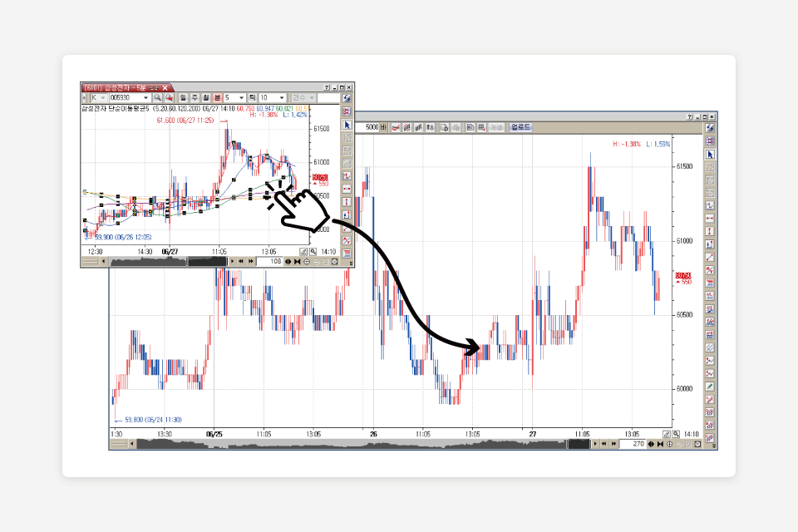The width and height of the screenshot is (798, 532).
Task: Toggle the 분 (minute) period button
Action: (218, 98)
